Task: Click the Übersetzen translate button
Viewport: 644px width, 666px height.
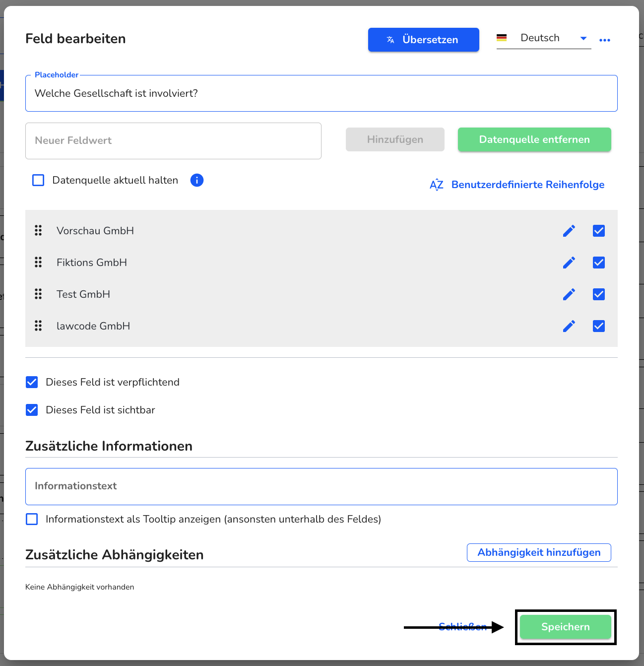Action: pos(423,40)
